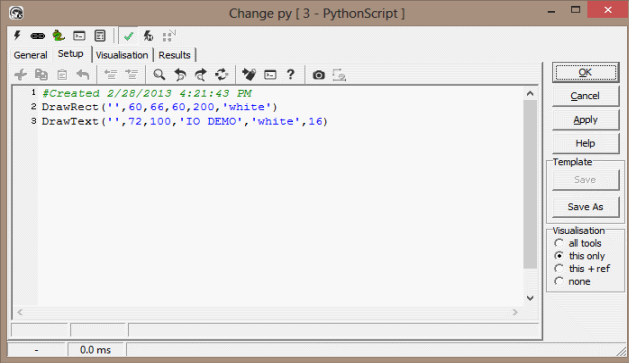Click the application icon in title bar

point(16,13)
